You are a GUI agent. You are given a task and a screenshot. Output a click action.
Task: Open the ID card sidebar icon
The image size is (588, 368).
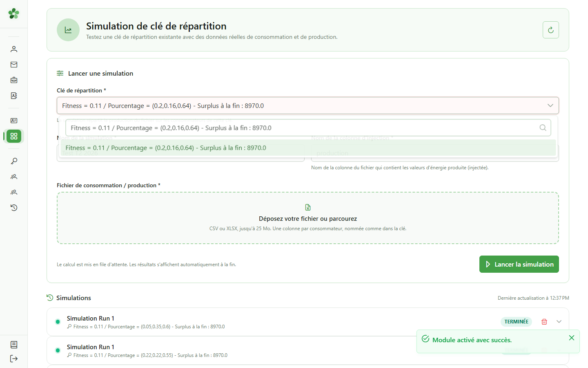(14, 121)
